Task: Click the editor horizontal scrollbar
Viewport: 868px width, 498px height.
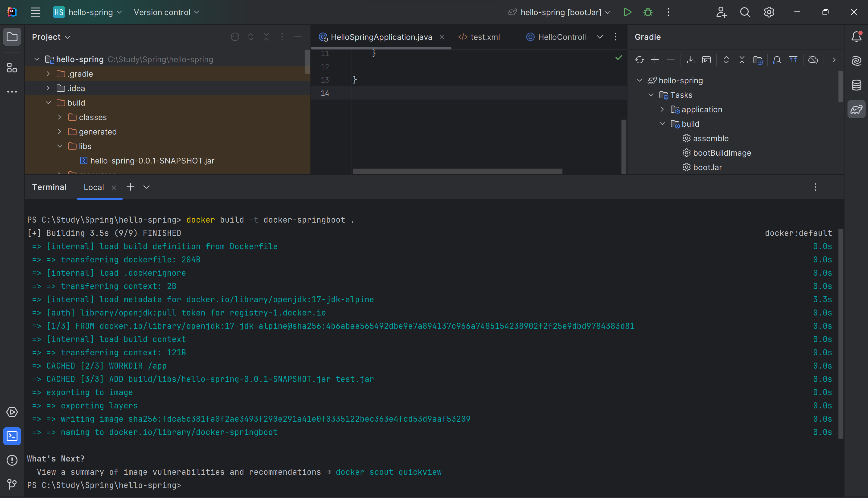Action: pyautogui.click(x=457, y=171)
